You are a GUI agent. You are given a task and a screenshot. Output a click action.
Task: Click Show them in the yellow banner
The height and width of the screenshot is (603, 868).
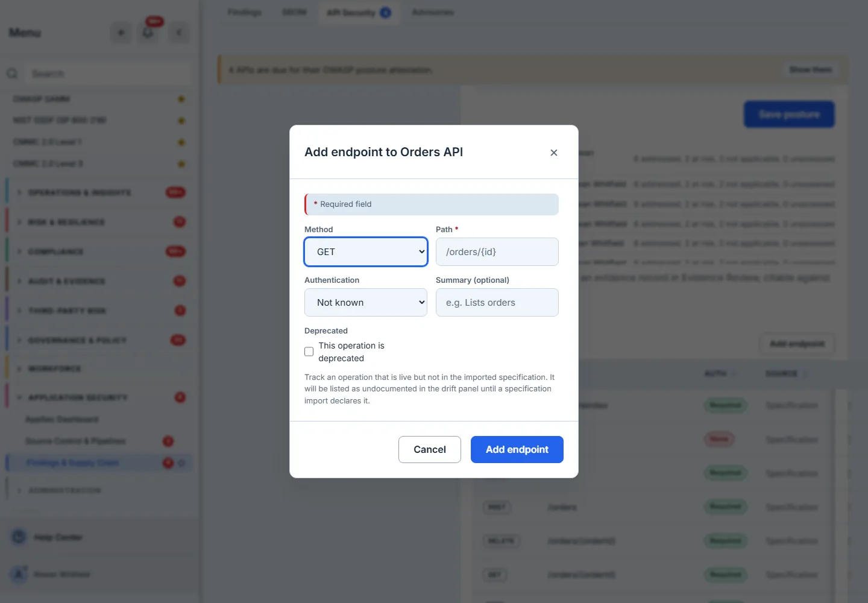click(x=810, y=70)
